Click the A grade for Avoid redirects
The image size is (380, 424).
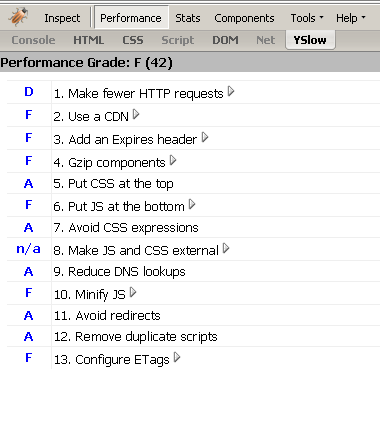tap(29, 315)
